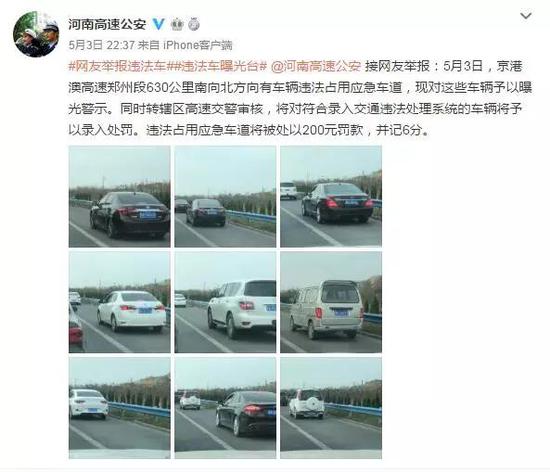Screen dimensions: 550x472
Task: Open photo of white Corolla sedan
Action: [x=120, y=302]
